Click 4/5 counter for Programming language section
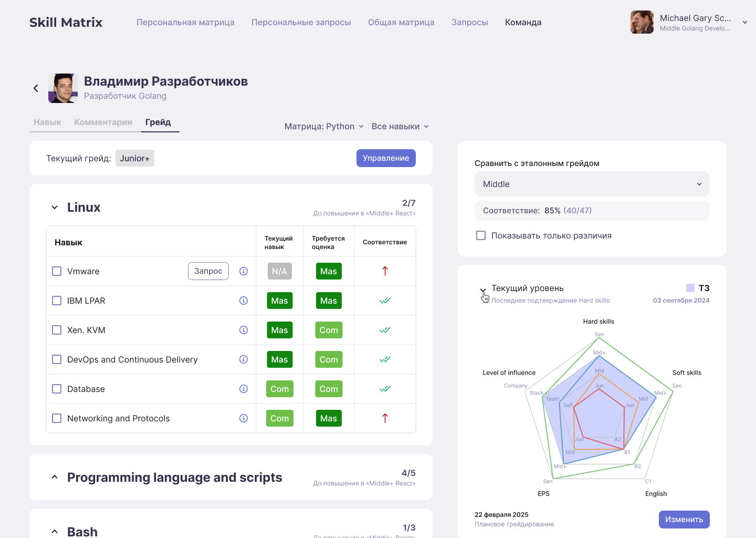 tap(408, 473)
